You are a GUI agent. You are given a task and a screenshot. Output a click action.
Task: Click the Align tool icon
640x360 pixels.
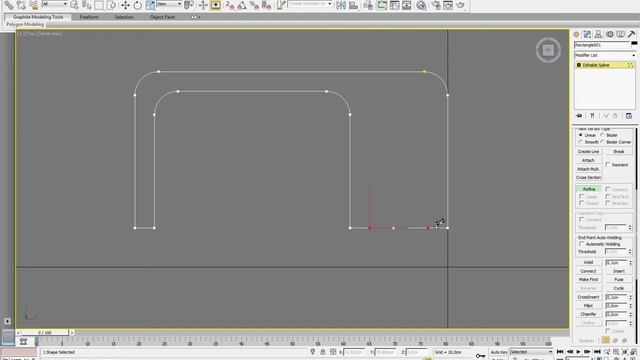tap(354, 5)
